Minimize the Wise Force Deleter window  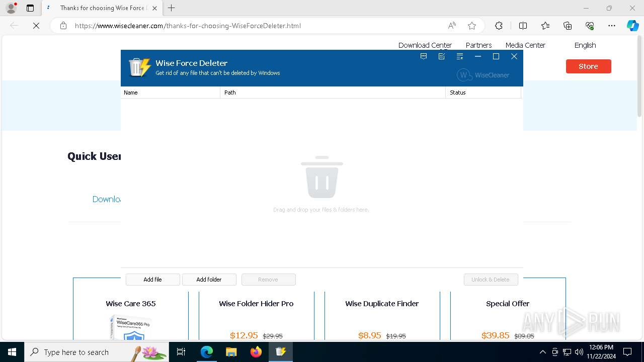(x=478, y=56)
